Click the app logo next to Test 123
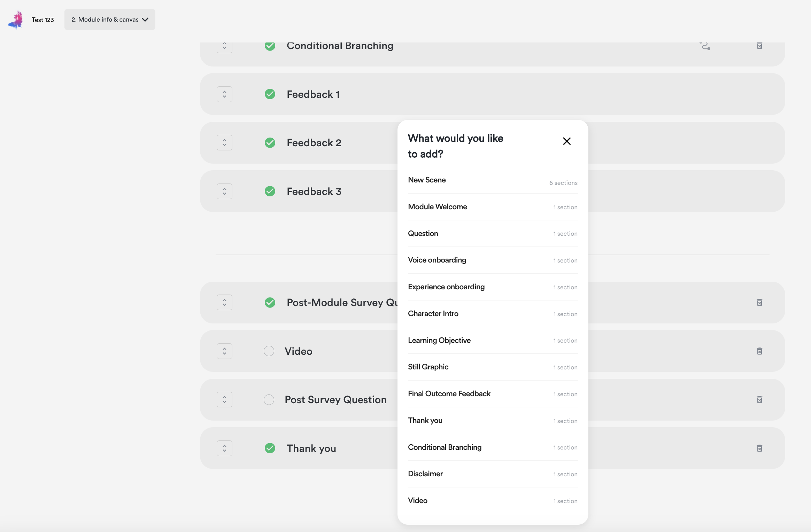This screenshot has width=811, height=532. 16,20
